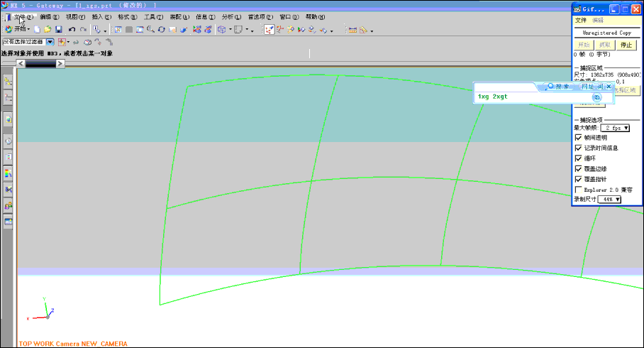Select the Rotate view tool

(162, 30)
